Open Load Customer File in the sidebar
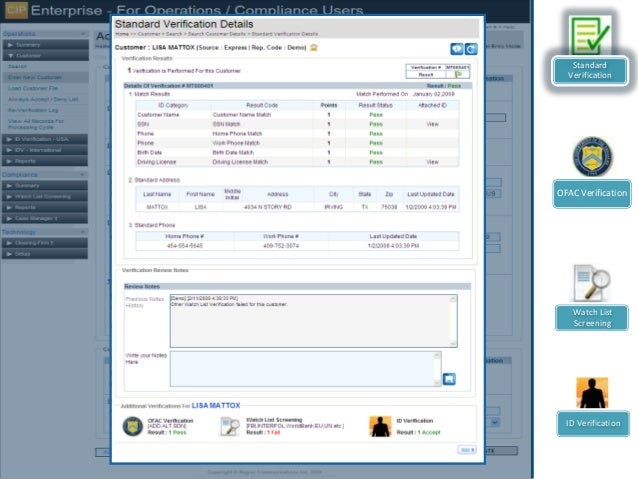Viewport: 638px width, 479px height. pos(33,88)
